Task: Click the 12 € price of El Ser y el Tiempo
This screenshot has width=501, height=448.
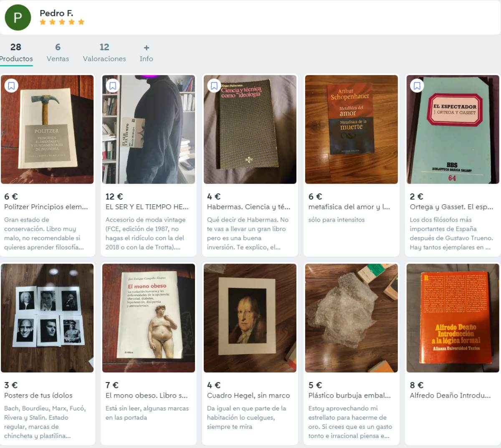Action: 114,196
